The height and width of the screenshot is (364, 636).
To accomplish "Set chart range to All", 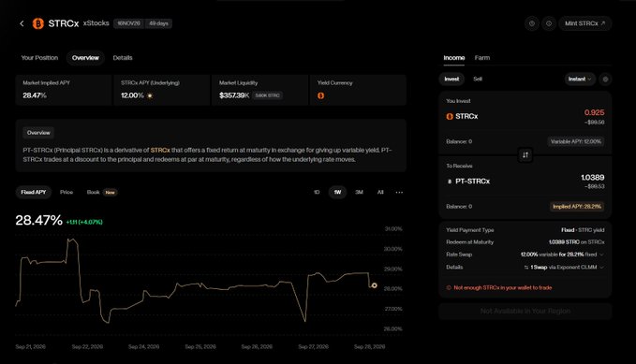I will (380, 192).
